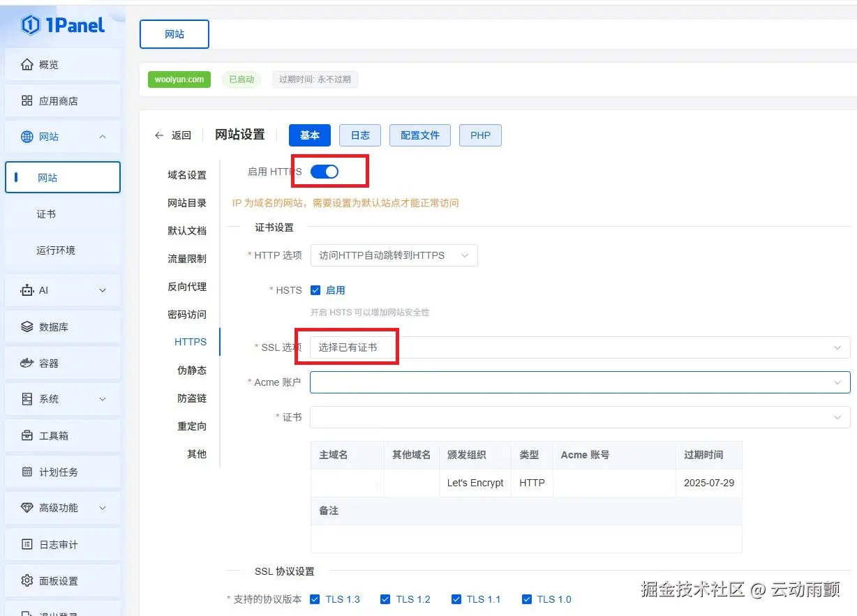
Task: Click the 返回 back button
Action: point(172,135)
